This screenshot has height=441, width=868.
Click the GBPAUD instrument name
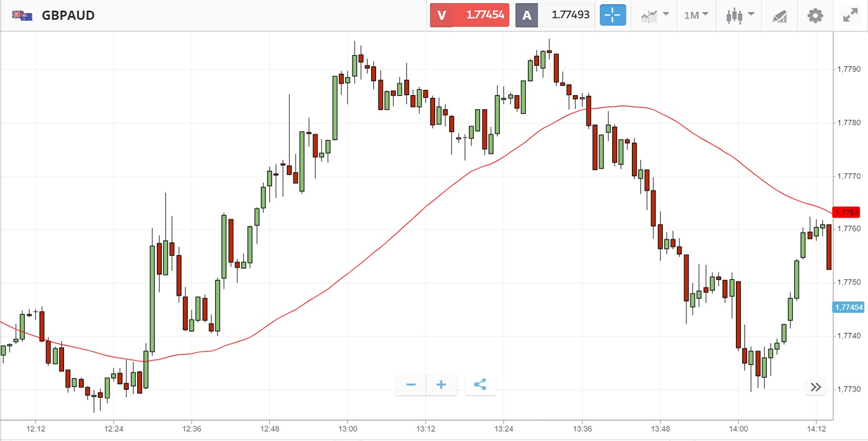(68, 15)
